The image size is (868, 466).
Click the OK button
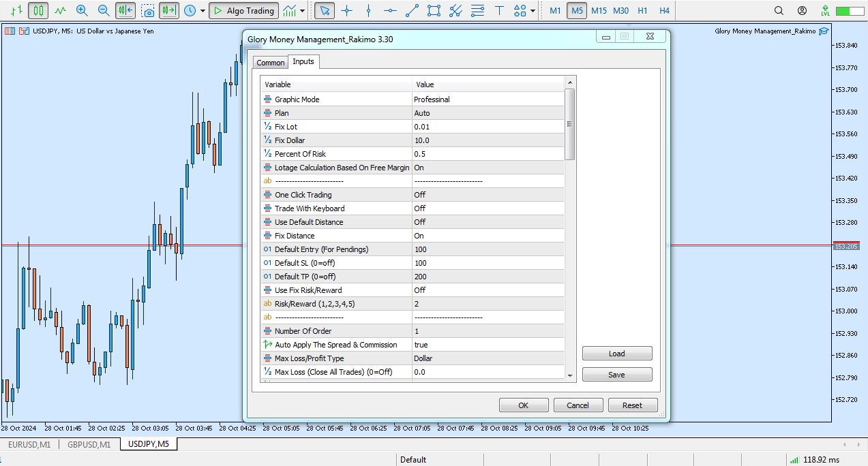523,405
